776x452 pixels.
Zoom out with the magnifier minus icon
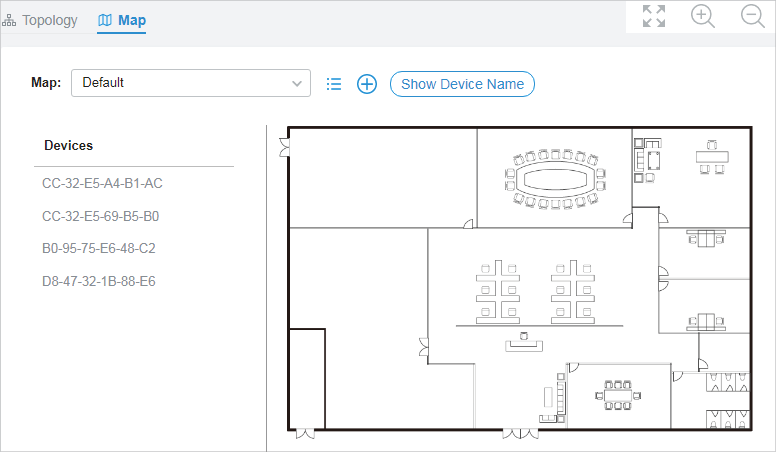pyautogui.click(x=753, y=16)
